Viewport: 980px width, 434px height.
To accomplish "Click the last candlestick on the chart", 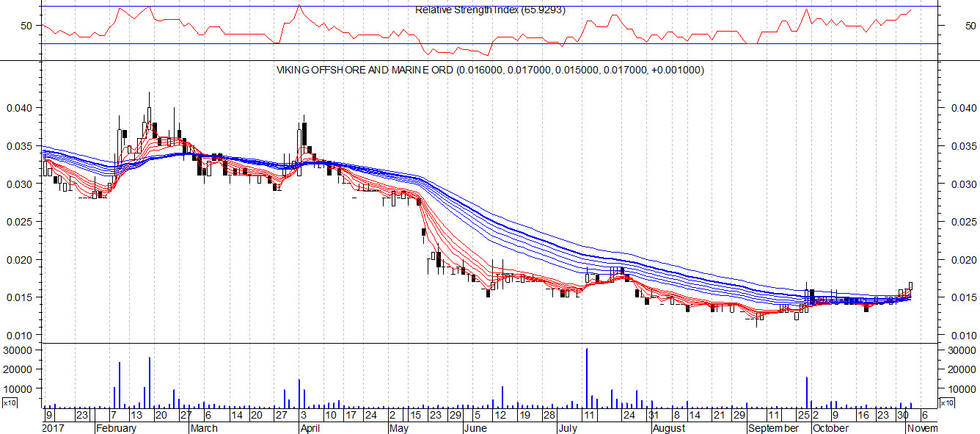I will 911,286.
